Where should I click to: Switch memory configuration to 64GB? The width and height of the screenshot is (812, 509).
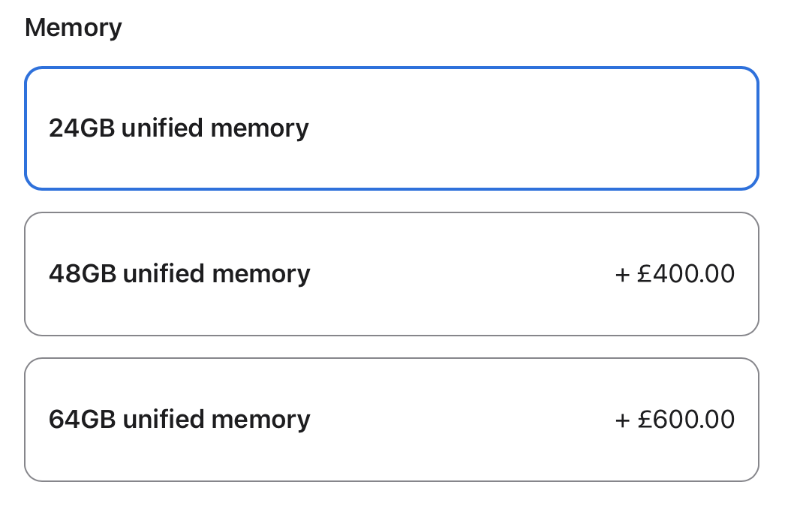pos(391,420)
